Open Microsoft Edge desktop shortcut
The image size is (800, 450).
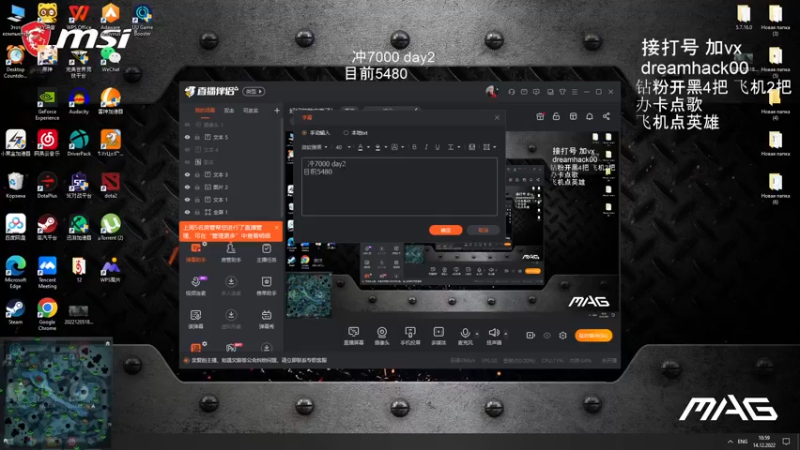coord(15,272)
